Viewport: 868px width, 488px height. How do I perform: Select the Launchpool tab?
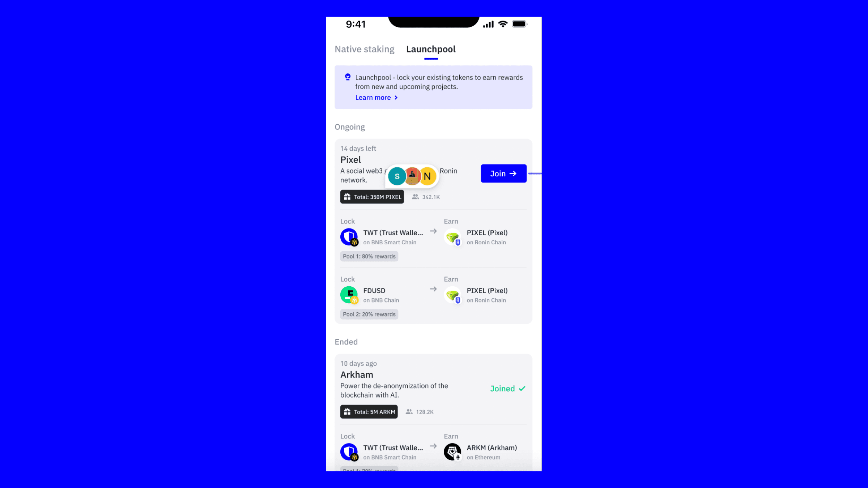[x=431, y=49]
